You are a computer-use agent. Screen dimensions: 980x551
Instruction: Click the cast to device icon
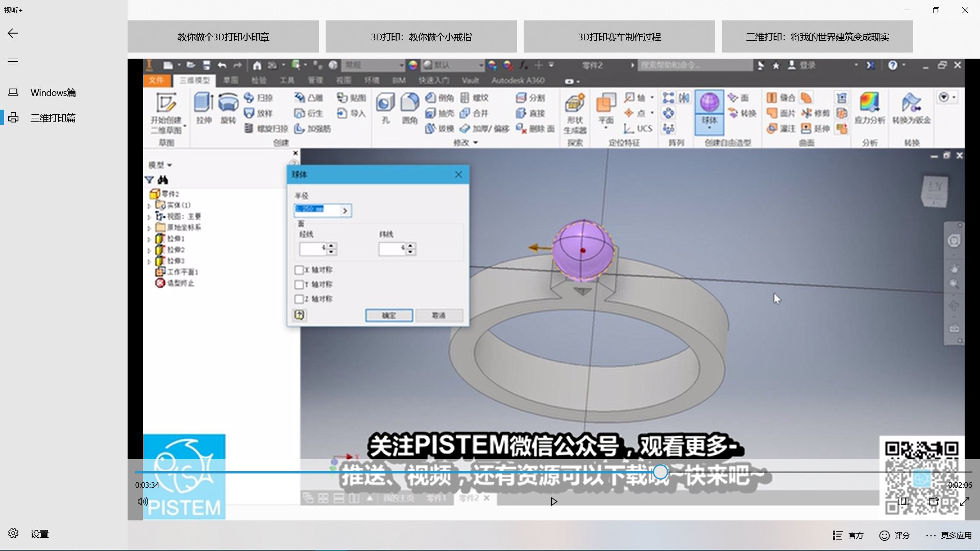click(934, 502)
